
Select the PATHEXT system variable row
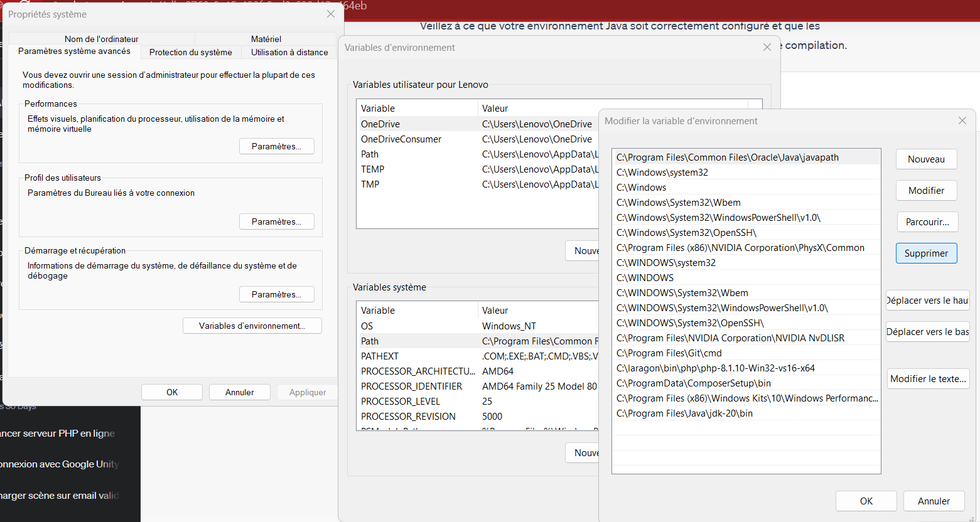pyautogui.click(x=379, y=356)
